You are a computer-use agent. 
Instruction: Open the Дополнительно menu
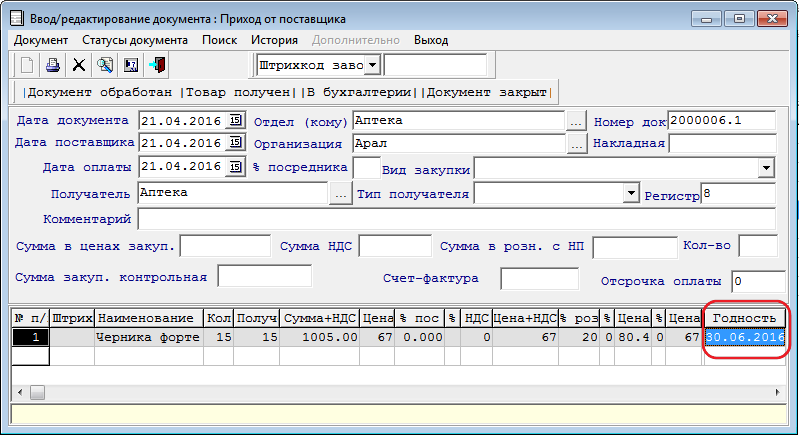pyautogui.click(x=356, y=40)
